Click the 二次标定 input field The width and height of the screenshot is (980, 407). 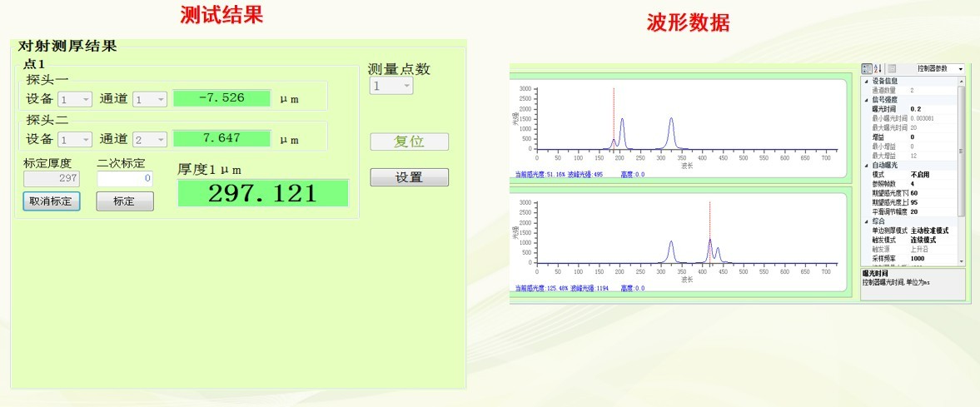(124, 178)
